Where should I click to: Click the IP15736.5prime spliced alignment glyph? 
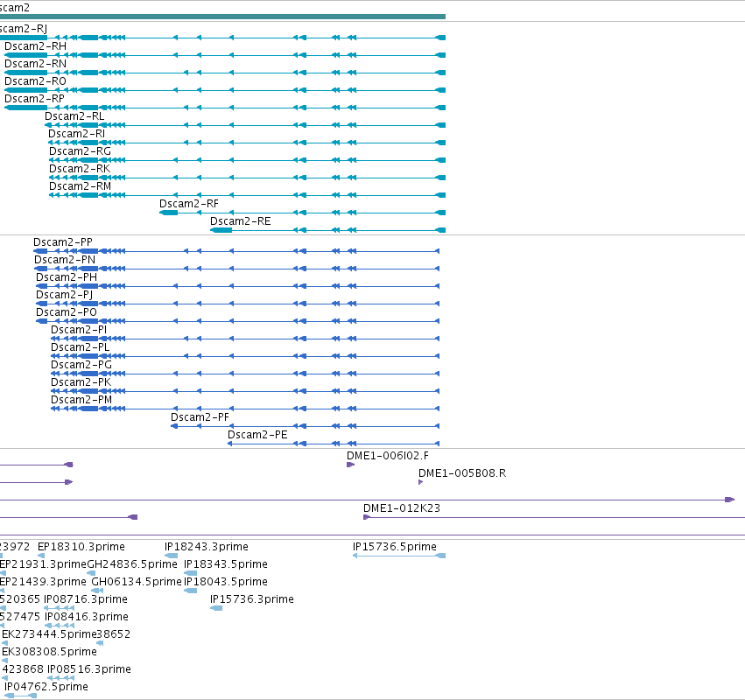399,556
